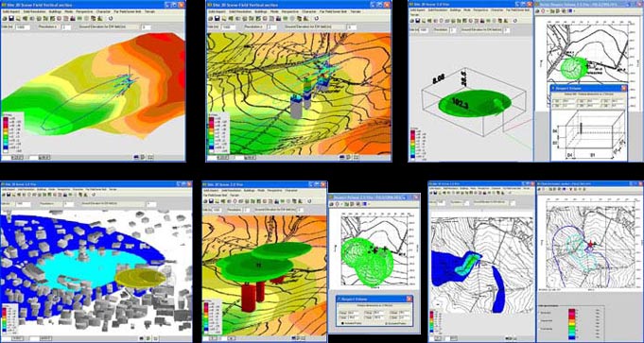
Task: Click the refresh arrow icon in the green discs scene window
Action: point(309,201)
